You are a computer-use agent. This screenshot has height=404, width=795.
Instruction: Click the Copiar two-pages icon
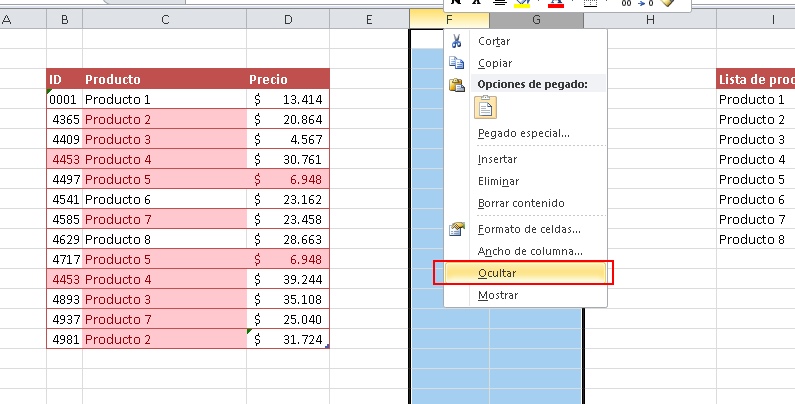pos(457,63)
